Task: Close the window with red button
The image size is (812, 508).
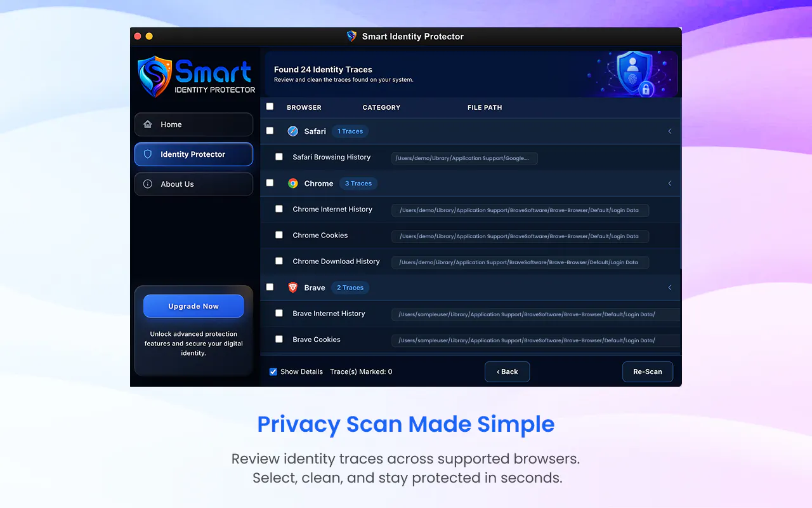Action: [x=138, y=36]
